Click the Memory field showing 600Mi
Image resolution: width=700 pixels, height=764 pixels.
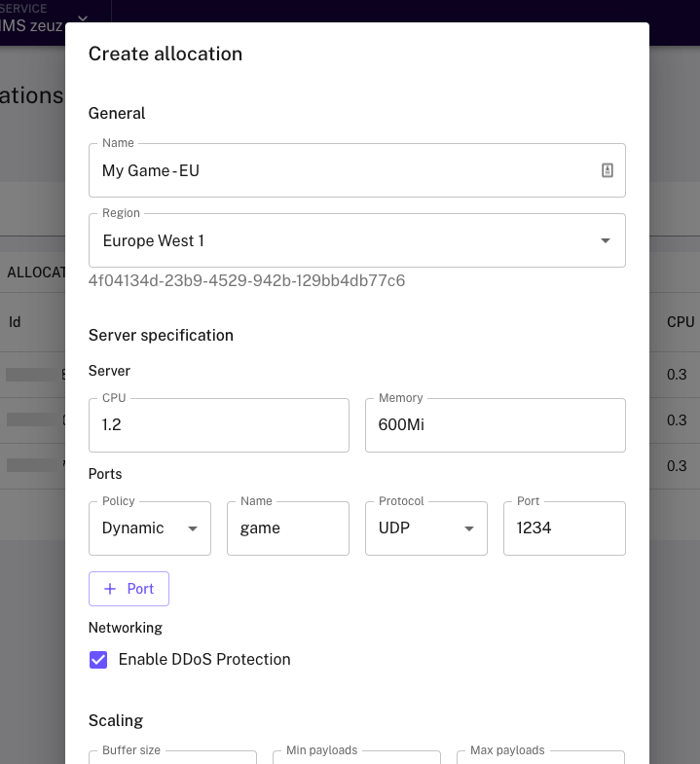pos(495,425)
